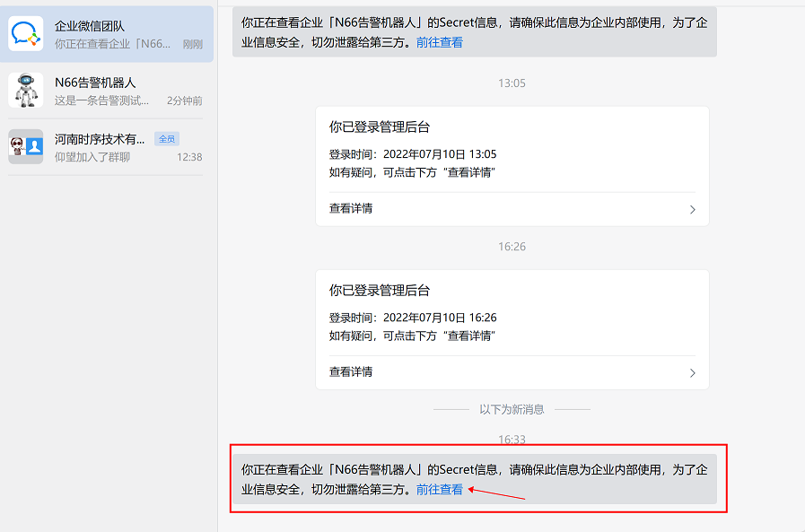Click the 你已登录管理后台 title in 16:26 card

[x=380, y=291]
